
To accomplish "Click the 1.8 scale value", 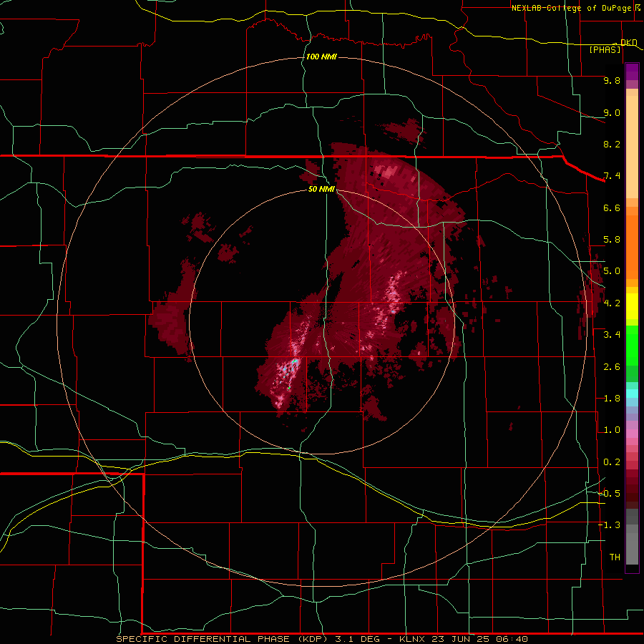I will click(x=612, y=399).
